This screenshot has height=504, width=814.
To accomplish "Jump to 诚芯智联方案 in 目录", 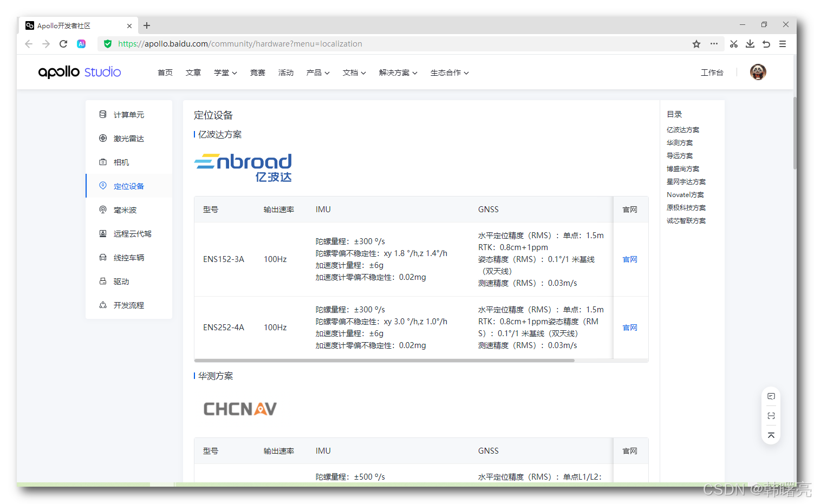I will 686,221.
